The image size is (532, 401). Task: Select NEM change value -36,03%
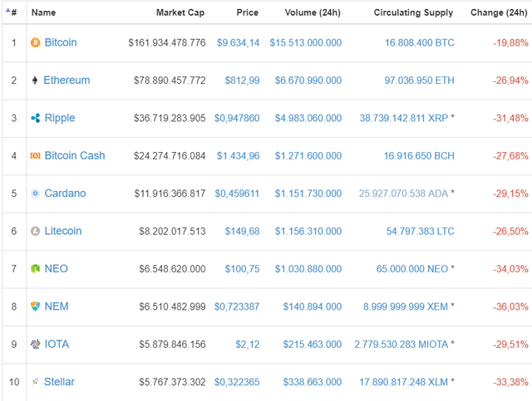coord(510,306)
